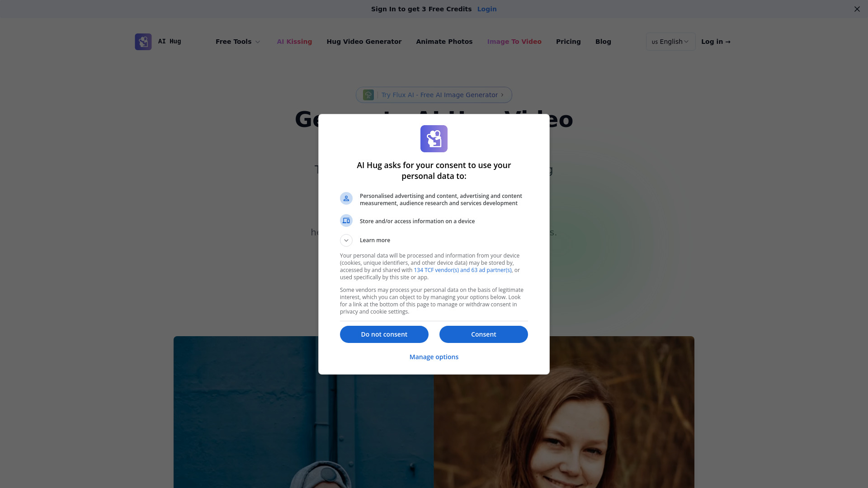Image resolution: width=868 pixels, height=488 pixels.
Task: Select the AI Kissing menu item
Action: [x=294, y=41]
